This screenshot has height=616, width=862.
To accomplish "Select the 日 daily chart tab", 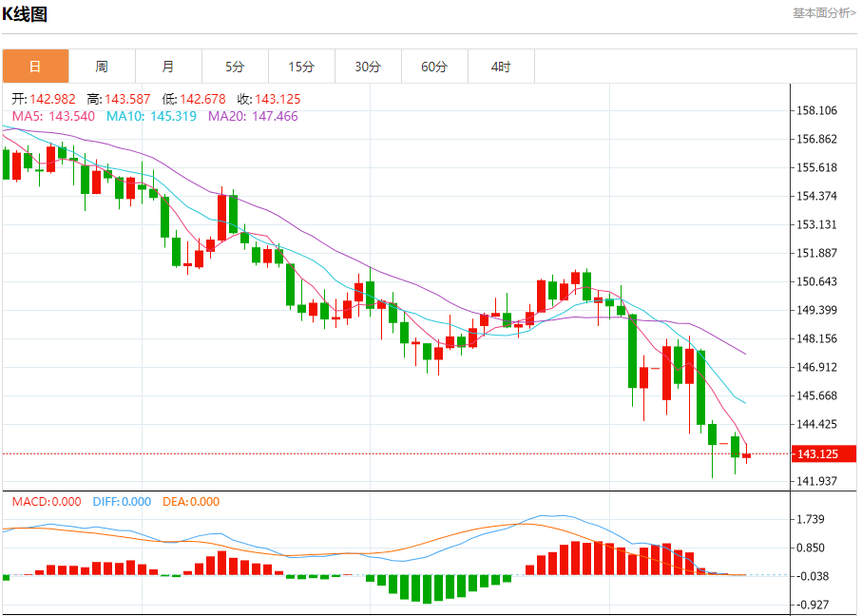I will pyautogui.click(x=36, y=67).
